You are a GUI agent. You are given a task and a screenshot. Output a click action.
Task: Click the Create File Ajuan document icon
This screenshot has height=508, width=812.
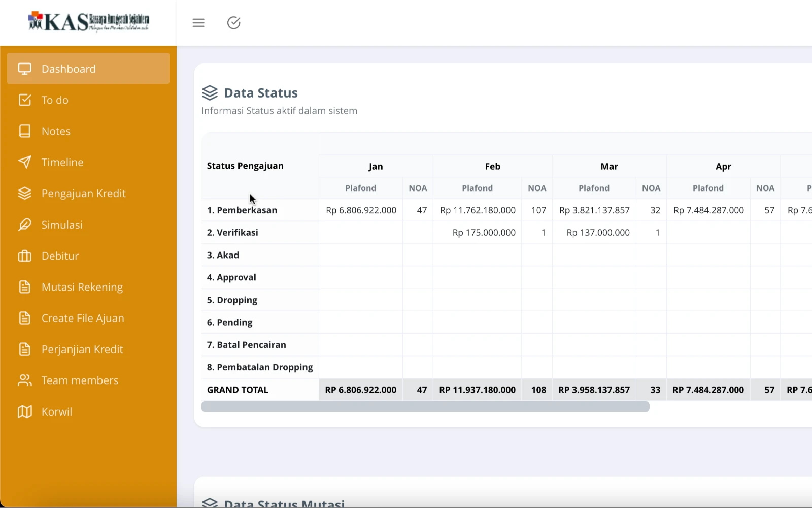tap(25, 318)
